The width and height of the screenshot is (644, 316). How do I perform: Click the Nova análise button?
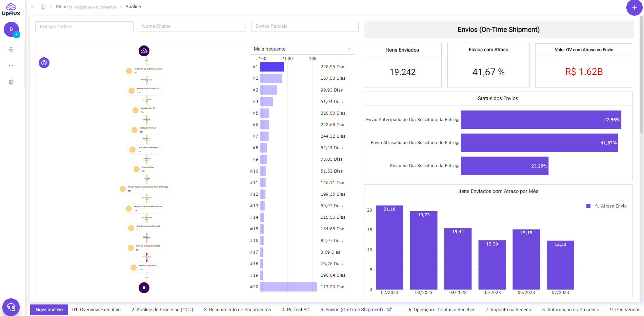tap(49, 310)
